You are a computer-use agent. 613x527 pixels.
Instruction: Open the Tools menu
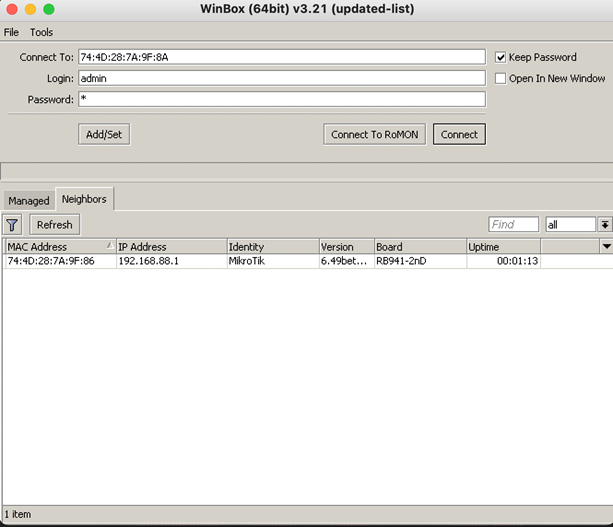(x=41, y=33)
